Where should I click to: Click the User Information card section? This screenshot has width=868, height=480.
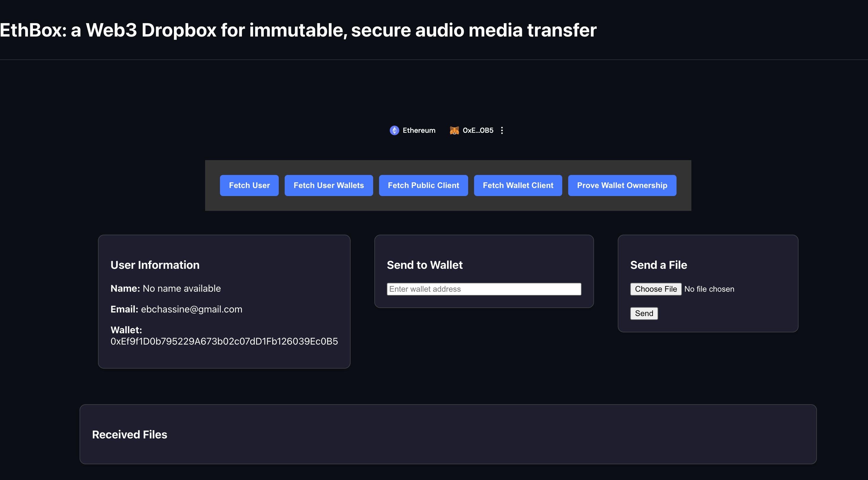(x=224, y=301)
